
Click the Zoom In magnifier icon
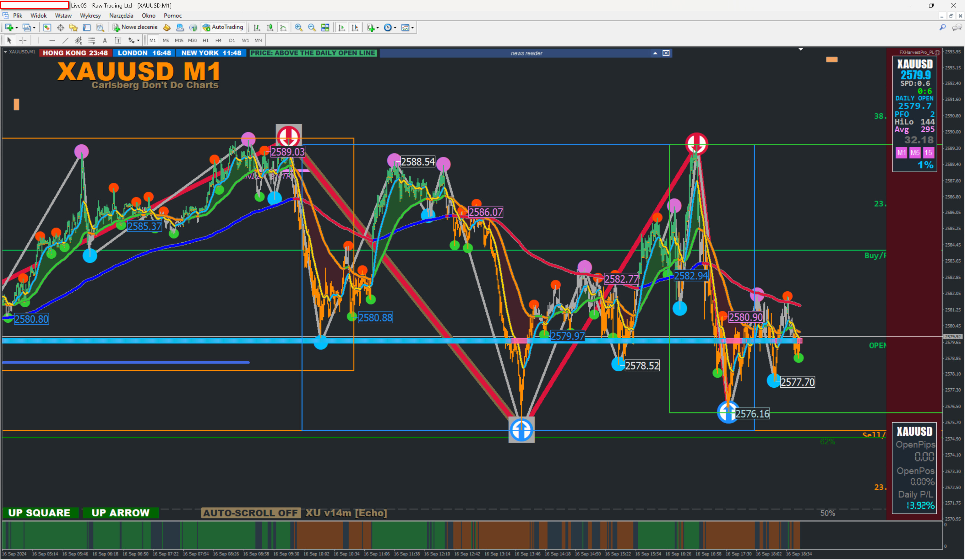[298, 28]
